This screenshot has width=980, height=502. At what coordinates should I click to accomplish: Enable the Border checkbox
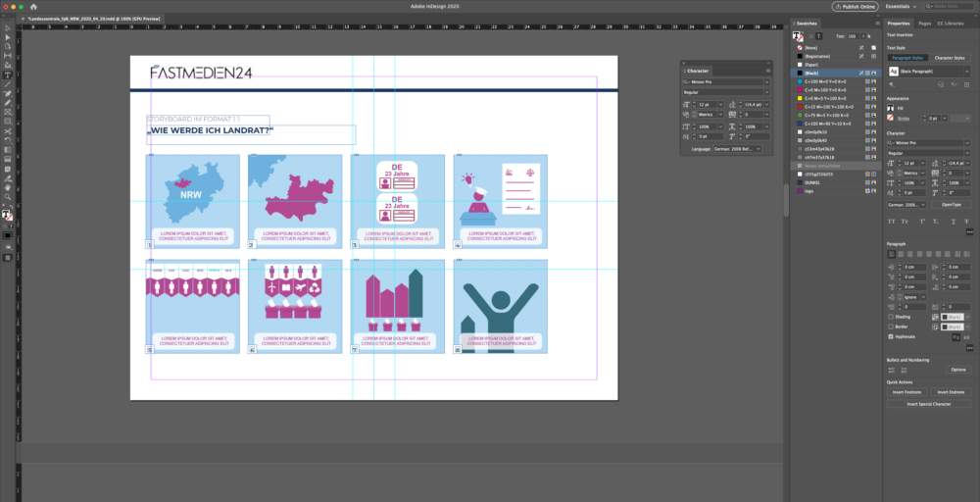tap(891, 326)
